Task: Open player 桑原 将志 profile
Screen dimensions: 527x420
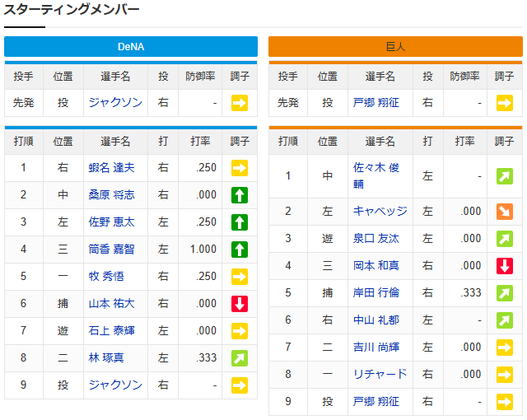Action: [x=112, y=195]
